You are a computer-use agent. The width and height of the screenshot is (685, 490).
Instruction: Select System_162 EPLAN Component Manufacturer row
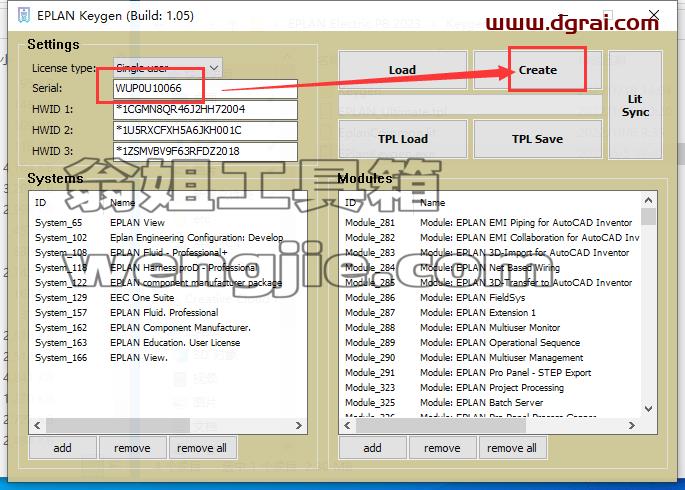(x=168, y=328)
